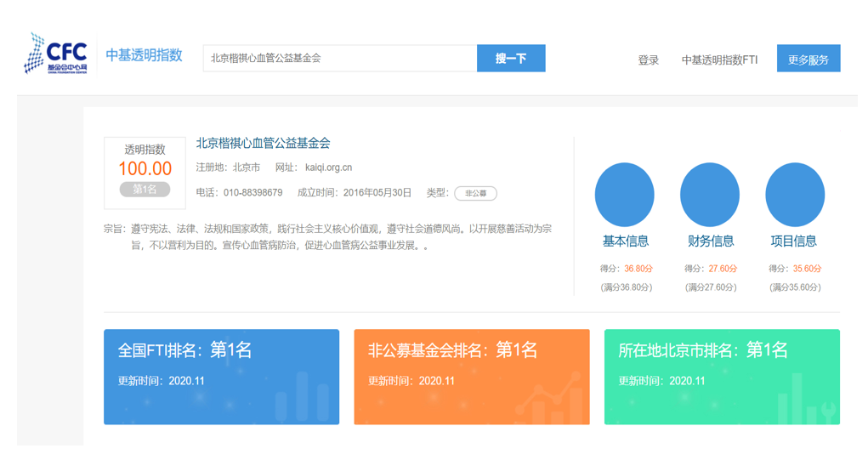Click the 基本信息 blue circle
Screen dimensions: 868x460
(x=624, y=195)
